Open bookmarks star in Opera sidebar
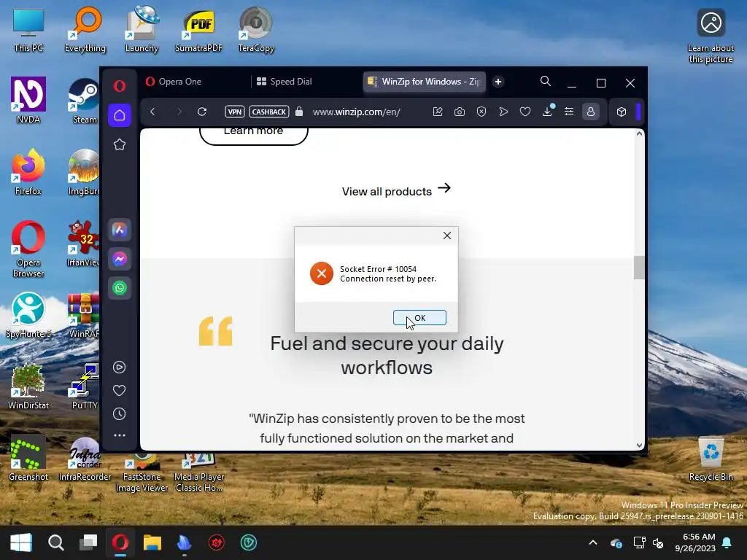Screen dimensions: 747x560 coord(120,145)
